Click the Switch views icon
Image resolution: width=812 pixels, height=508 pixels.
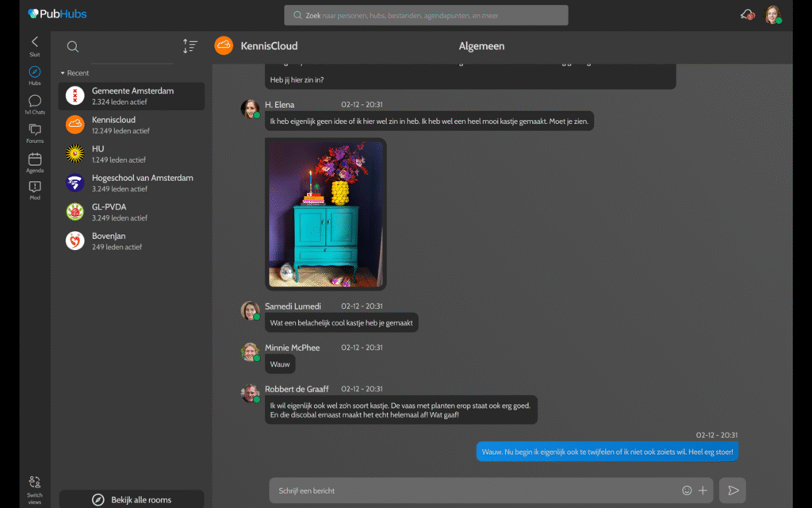point(34,483)
